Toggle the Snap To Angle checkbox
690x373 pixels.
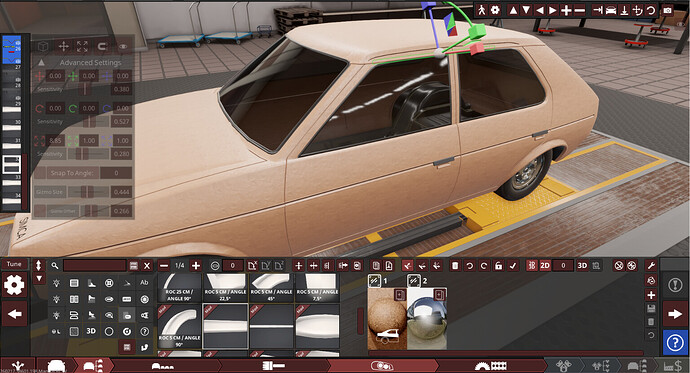point(40,173)
